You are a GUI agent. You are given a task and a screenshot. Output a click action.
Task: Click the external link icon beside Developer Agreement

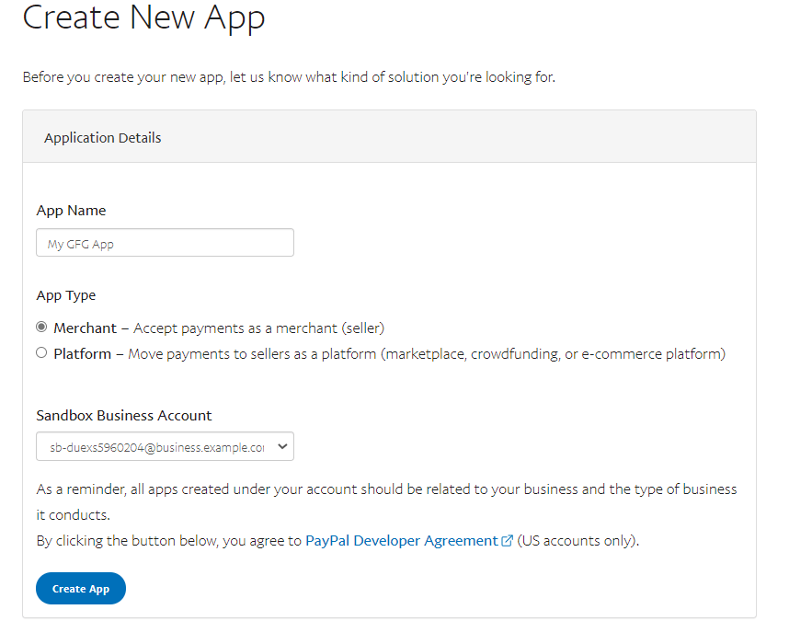coord(508,540)
